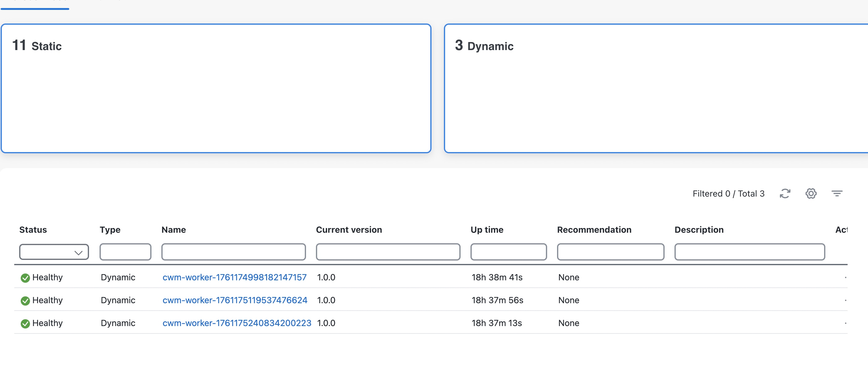Open worker cwm-worker-1761174998182147157 link
The width and height of the screenshot is (868, 382).
(235, 277)
